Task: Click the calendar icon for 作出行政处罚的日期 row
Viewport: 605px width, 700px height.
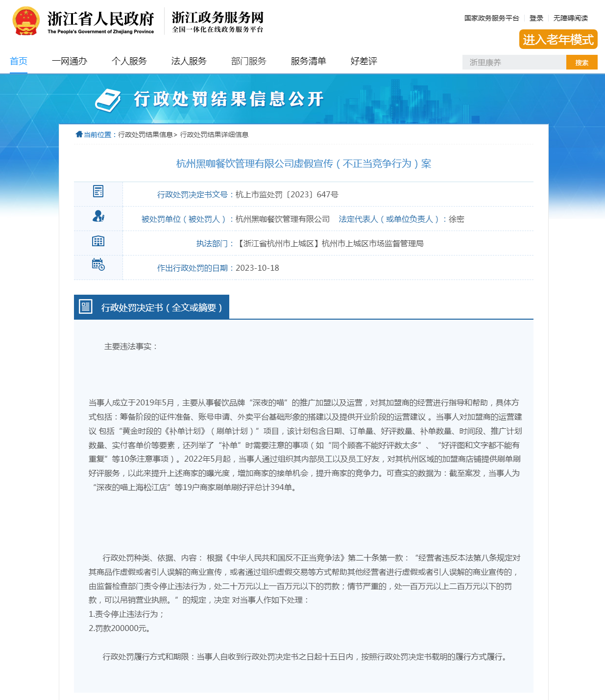Action: [98, 264]
